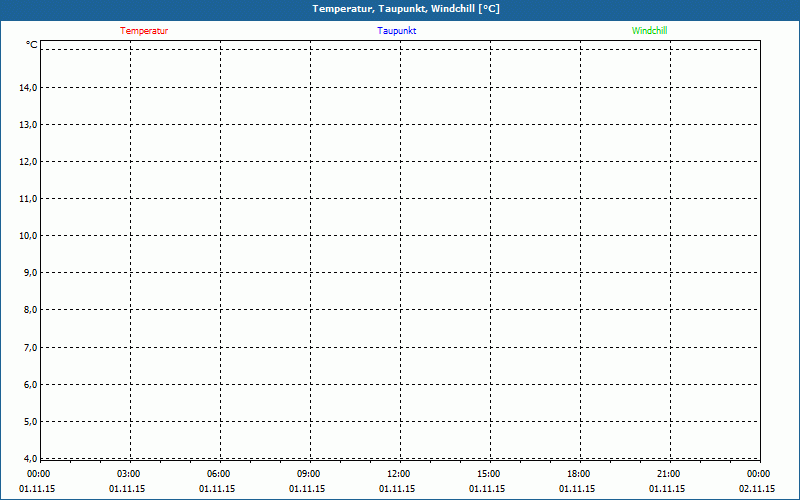Select the 5,0 y-axis value

point(30,421)
